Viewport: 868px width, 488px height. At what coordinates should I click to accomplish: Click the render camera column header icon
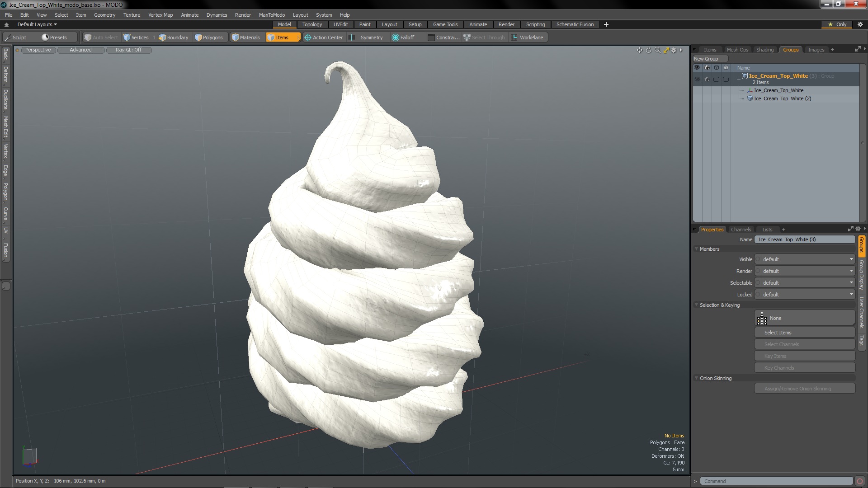click(707, 68)
